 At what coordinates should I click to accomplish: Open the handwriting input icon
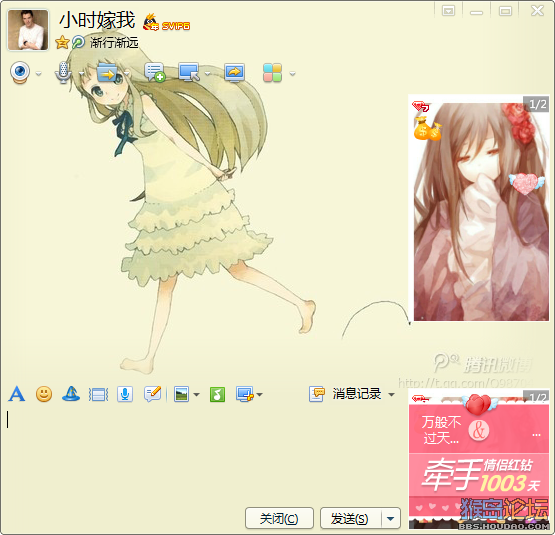point(153,394)
